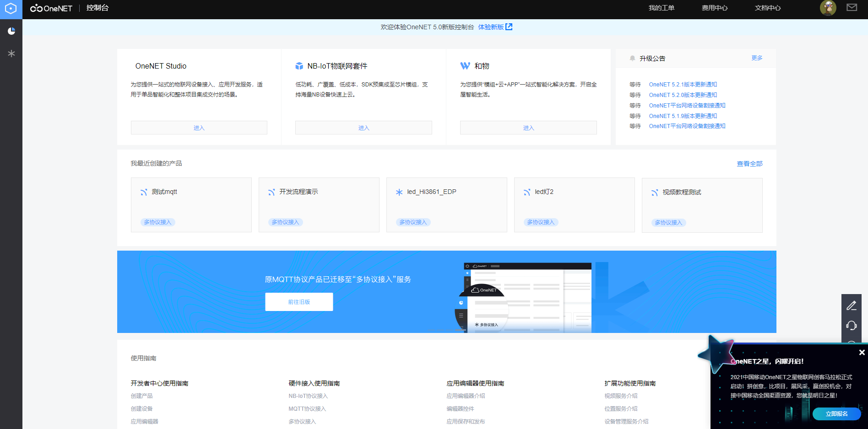868x429 pixels.
Task: Click the OneNET Studio card title
Action: (x=161, y=66)
